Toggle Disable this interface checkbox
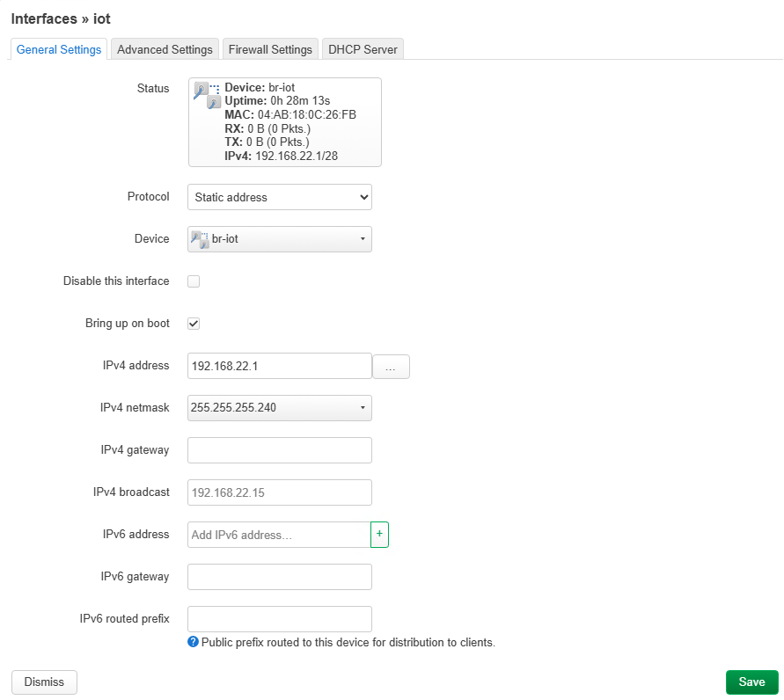784x700 pixels. pos(194,281)
